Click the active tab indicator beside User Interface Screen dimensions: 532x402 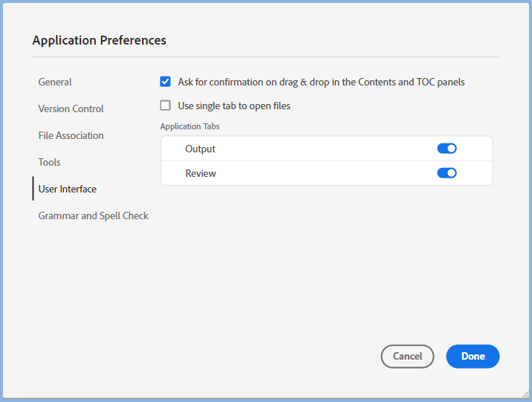pyautogui.click(x=33, y=189)
